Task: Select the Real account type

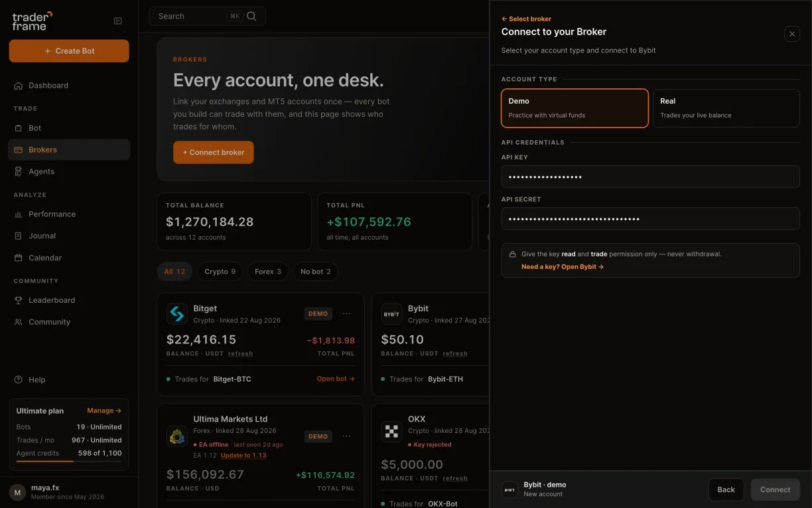Action: 726,108
